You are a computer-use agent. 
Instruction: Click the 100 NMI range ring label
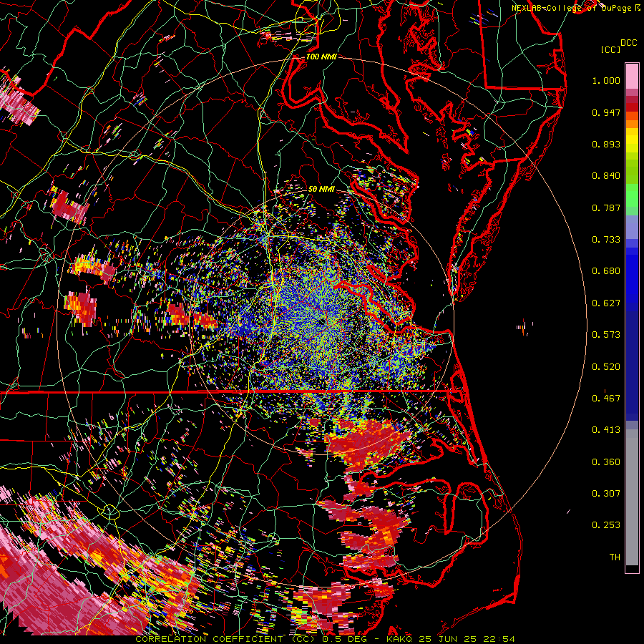pos(321,57)
